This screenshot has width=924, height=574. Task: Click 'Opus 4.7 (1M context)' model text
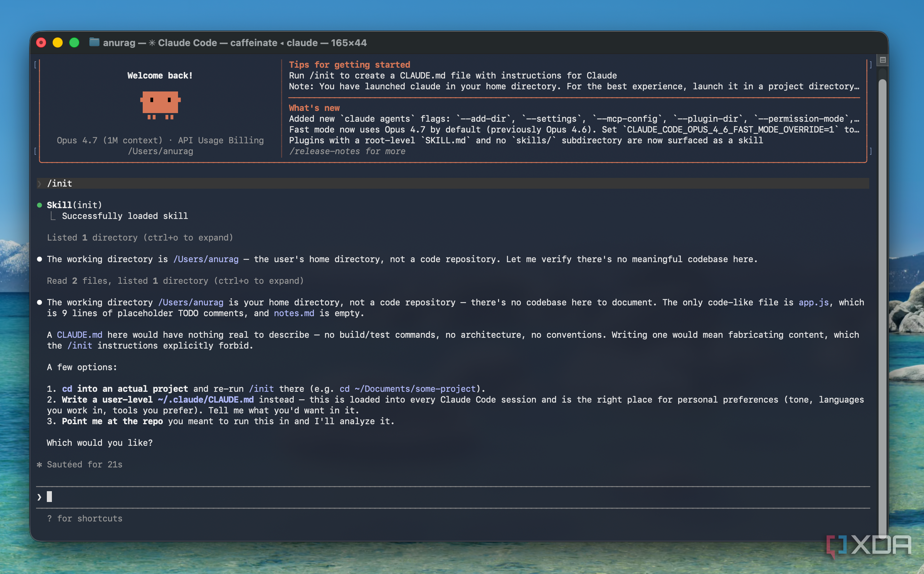pyautogui.click(x=110, y=140)
